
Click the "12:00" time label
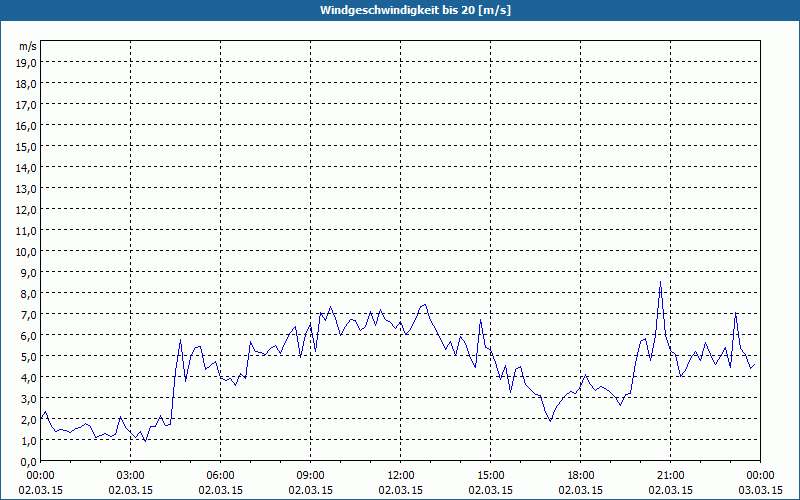(401, 476)
